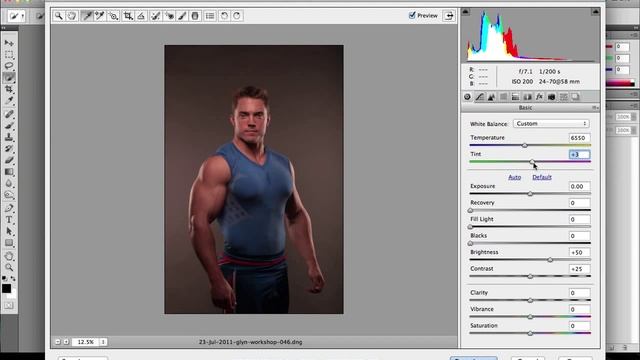Select the Spot Removal tool
Screen dimensions: 640x360
(155, 16)
